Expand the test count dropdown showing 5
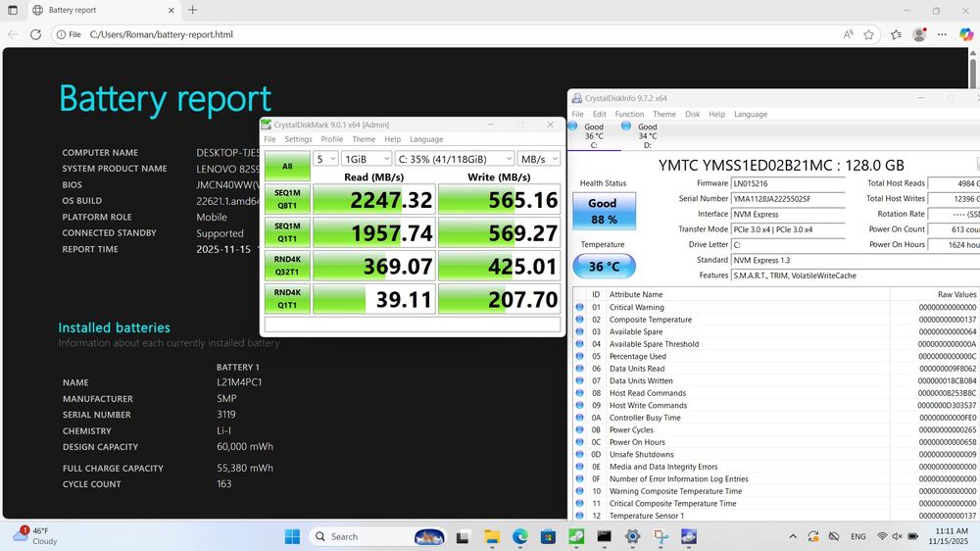 tap(325, 159)
